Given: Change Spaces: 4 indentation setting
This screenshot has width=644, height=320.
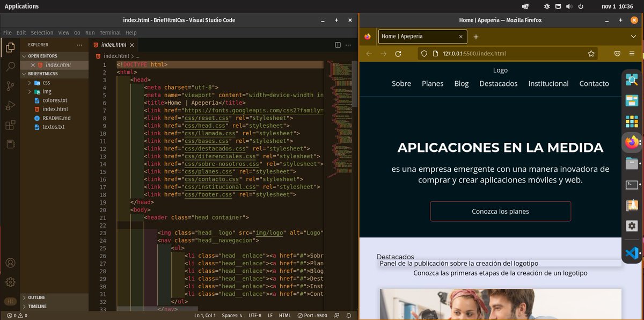Looking at the screenshot, I should click(x=232, y=316).
